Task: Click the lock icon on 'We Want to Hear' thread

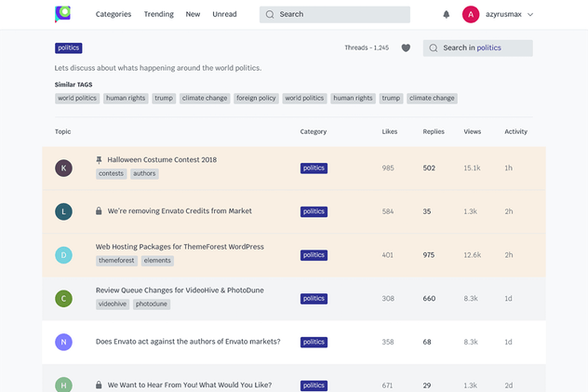Action: (x=99, y=385)
